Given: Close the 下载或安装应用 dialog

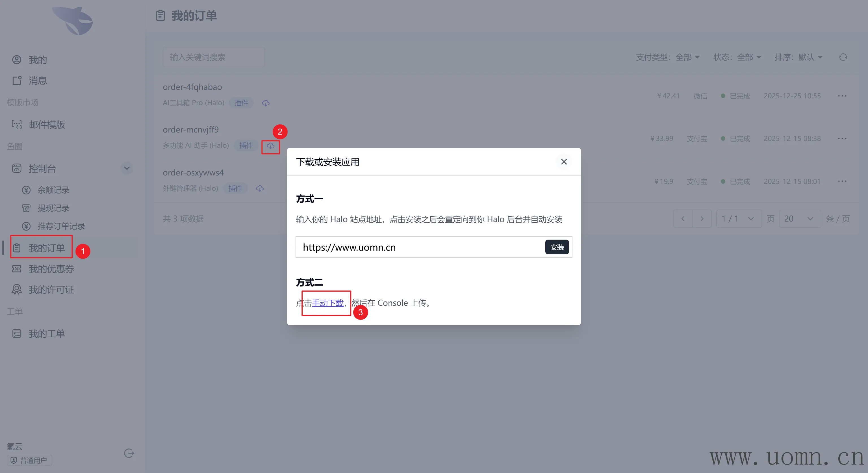Looking at the screenshot, I should coord(564,162).
